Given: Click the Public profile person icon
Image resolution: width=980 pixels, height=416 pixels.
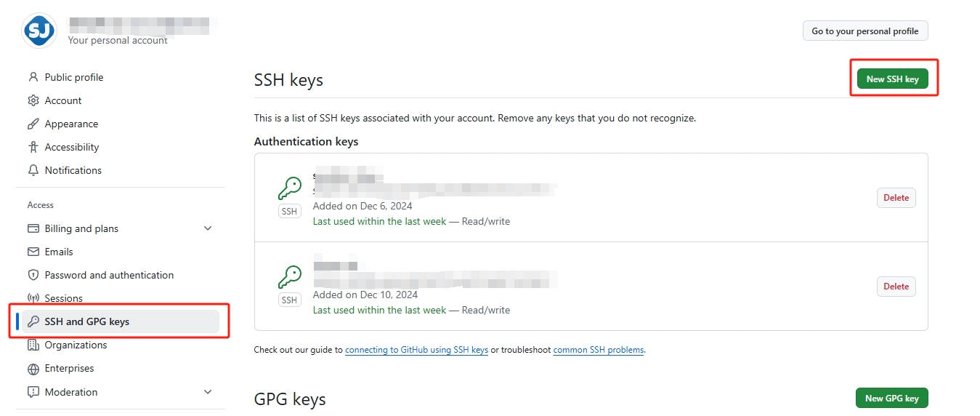Looking at the screenshot, I should coord(33,77).
